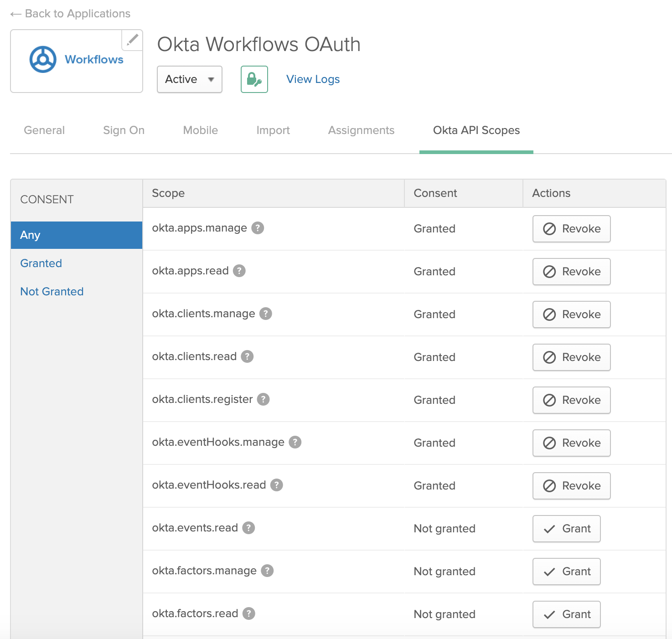
Task: Filter scopes by Not Granted
Action: click(x=52, y=292)
